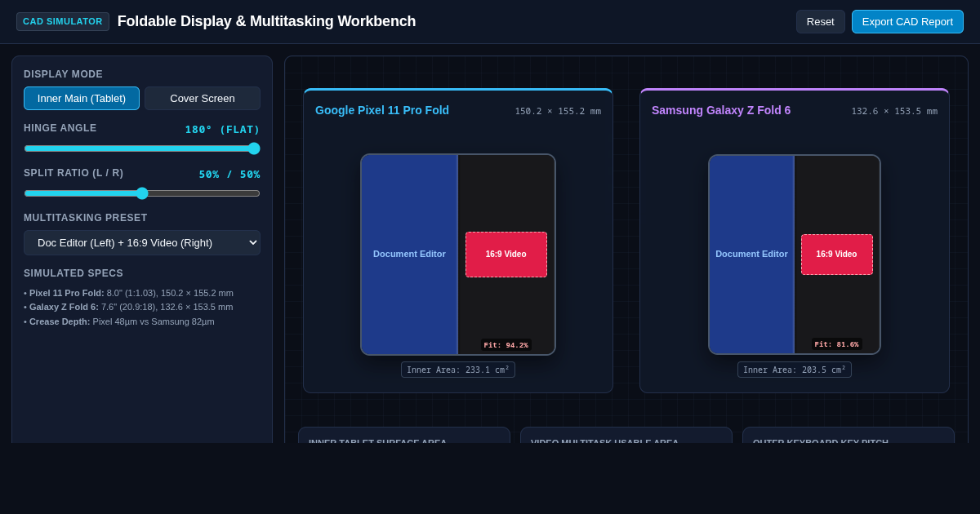980x514 pixels.
Task: Select the Pixel Fold 16:9 Video box
Action: pyautogui.click(x=506, y=255)
